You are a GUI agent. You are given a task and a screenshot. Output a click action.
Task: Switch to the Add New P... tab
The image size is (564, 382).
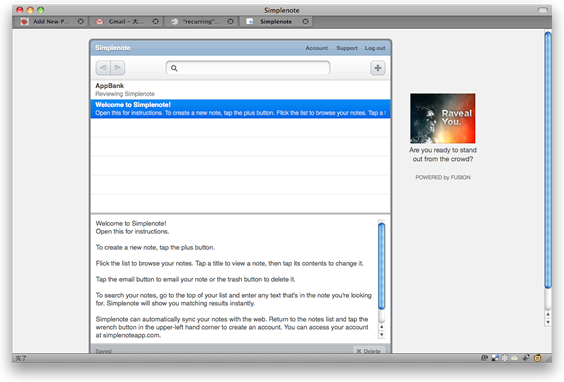tap(51, 22)
